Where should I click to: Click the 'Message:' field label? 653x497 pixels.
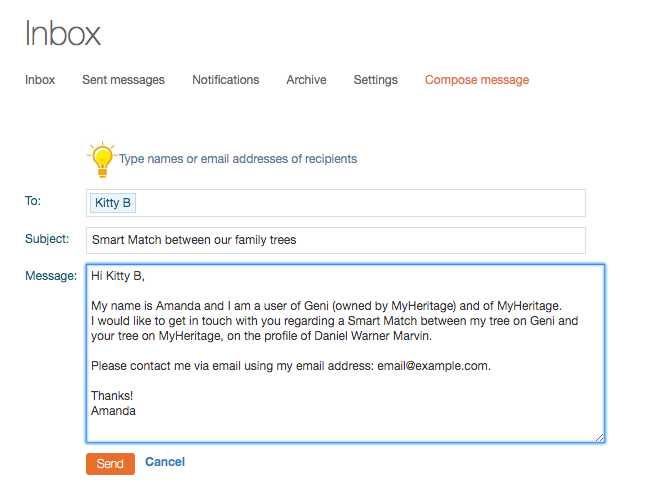pos(51,276)
